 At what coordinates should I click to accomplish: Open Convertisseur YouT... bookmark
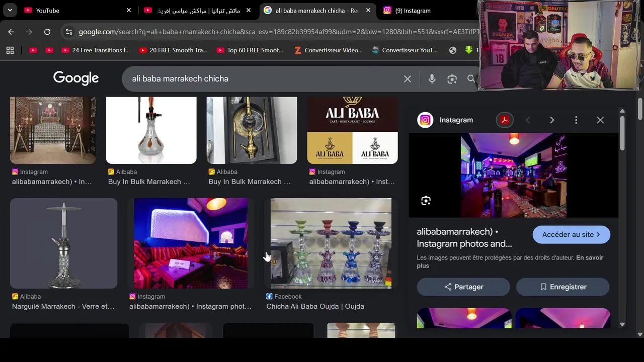pos(405,50)
